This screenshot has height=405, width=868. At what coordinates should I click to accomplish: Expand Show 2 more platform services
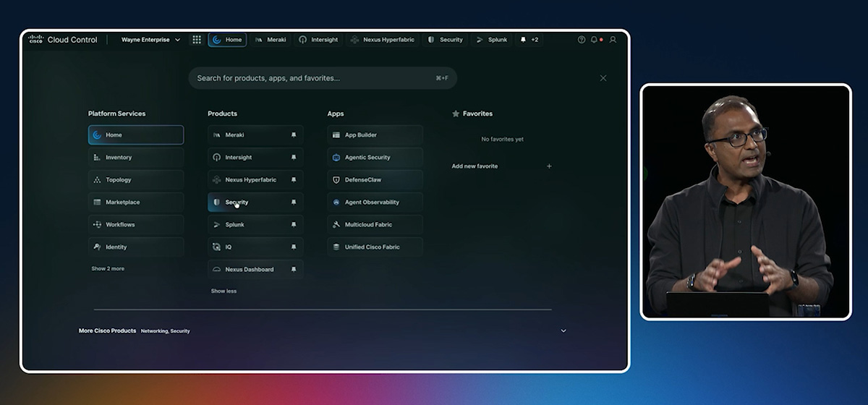tap(108, 269)
